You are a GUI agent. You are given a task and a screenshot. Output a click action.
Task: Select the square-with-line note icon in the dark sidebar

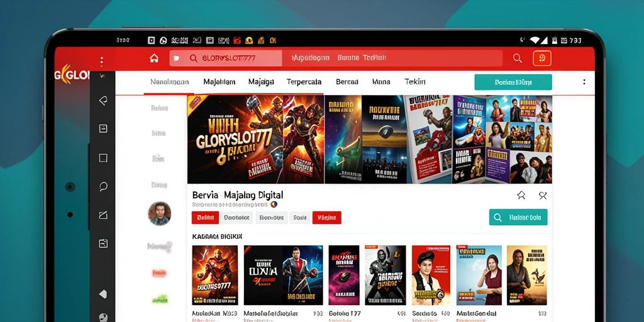104,128
